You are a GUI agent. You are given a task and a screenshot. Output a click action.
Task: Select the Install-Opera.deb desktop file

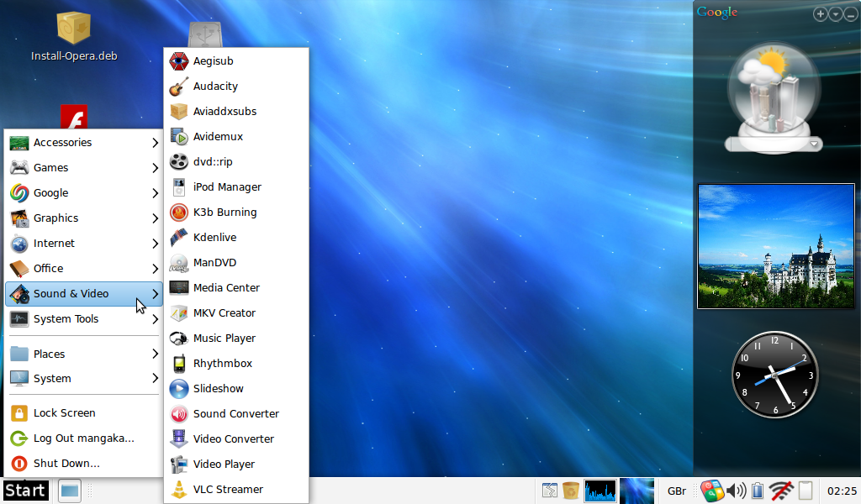click(74, 37)
